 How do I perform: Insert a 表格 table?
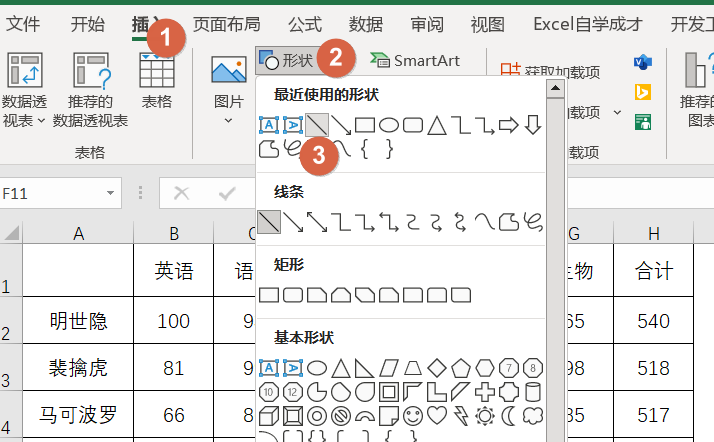(157, 82)
